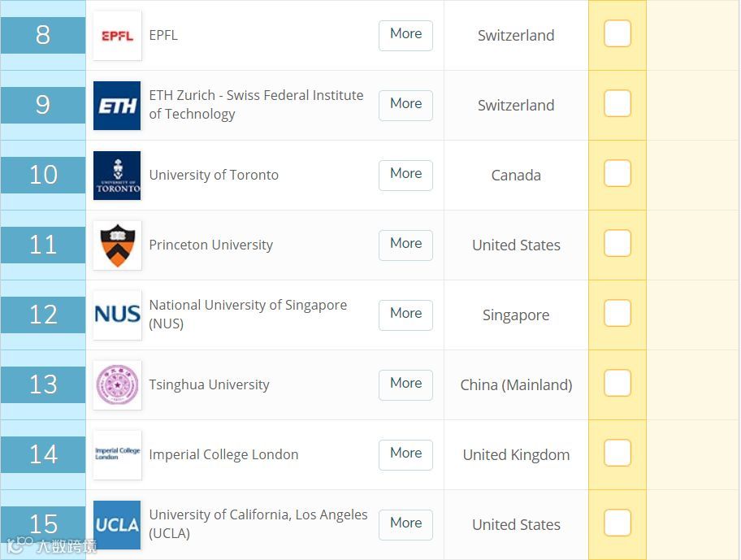The height and width of the screenshot is (560, 741).
Task: Click the Tsinghua University seal logo
Action: tap(117, 385)
